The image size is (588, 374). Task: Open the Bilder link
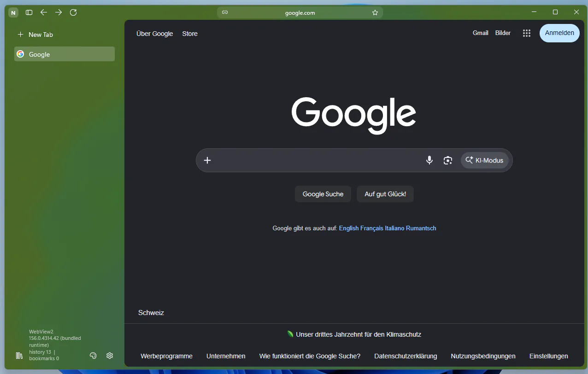click(503, 33)
